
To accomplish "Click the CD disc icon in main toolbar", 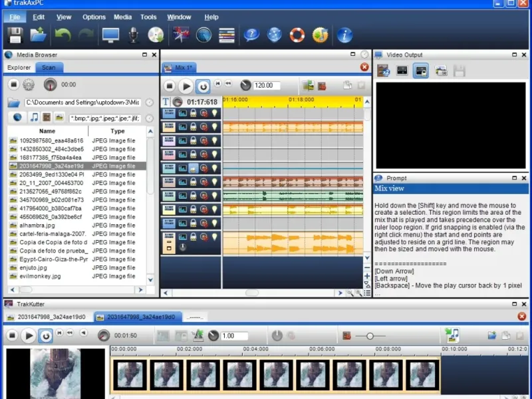I will coord(156,35).
